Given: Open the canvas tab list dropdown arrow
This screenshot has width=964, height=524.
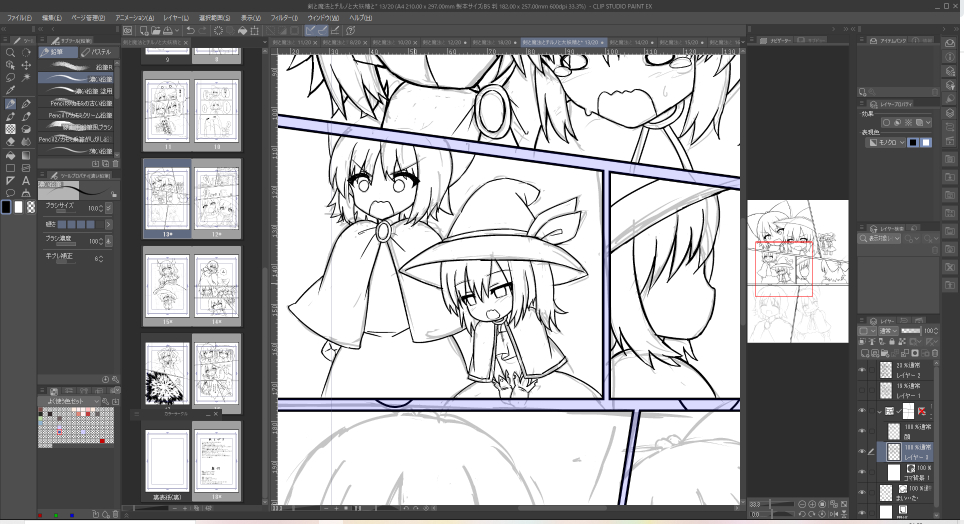Looking at the screenshot, I should 743,42.
